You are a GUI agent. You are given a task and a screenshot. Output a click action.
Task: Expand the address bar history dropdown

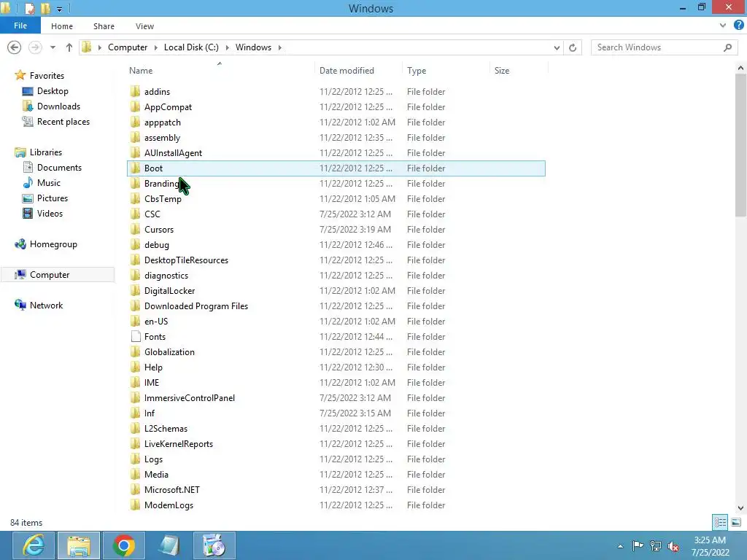click(557, 47)
